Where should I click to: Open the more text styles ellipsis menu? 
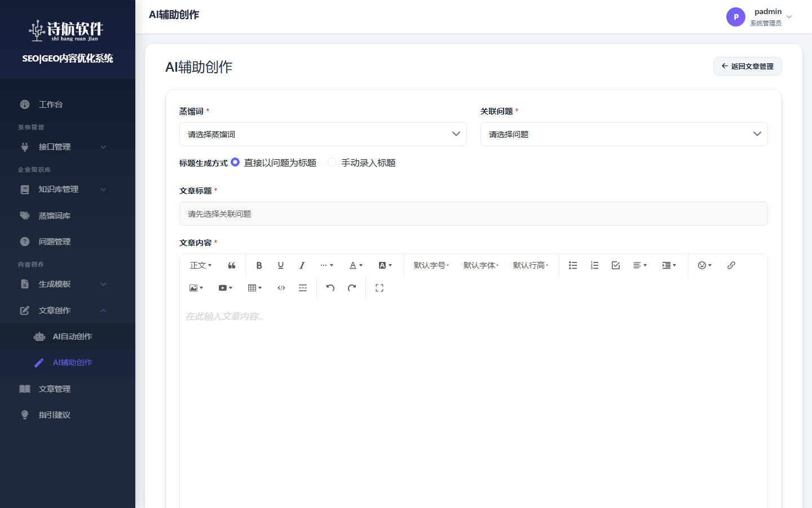pos(326,265)
